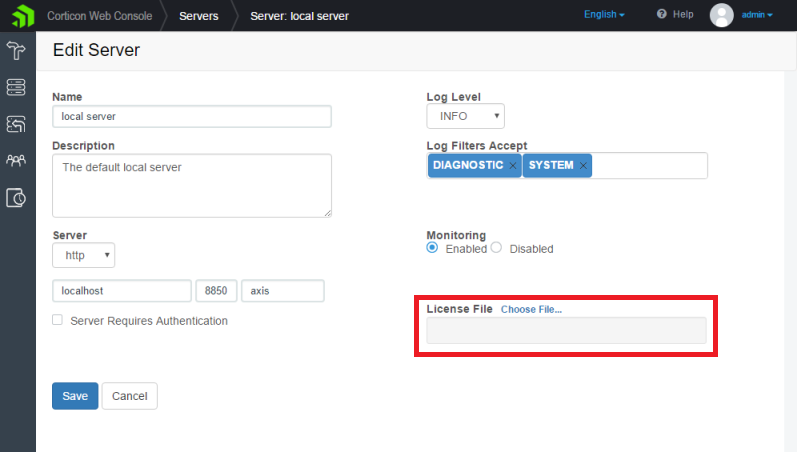The image size is (797, 452).
Task: Click the Description text area
Action: 192,186
